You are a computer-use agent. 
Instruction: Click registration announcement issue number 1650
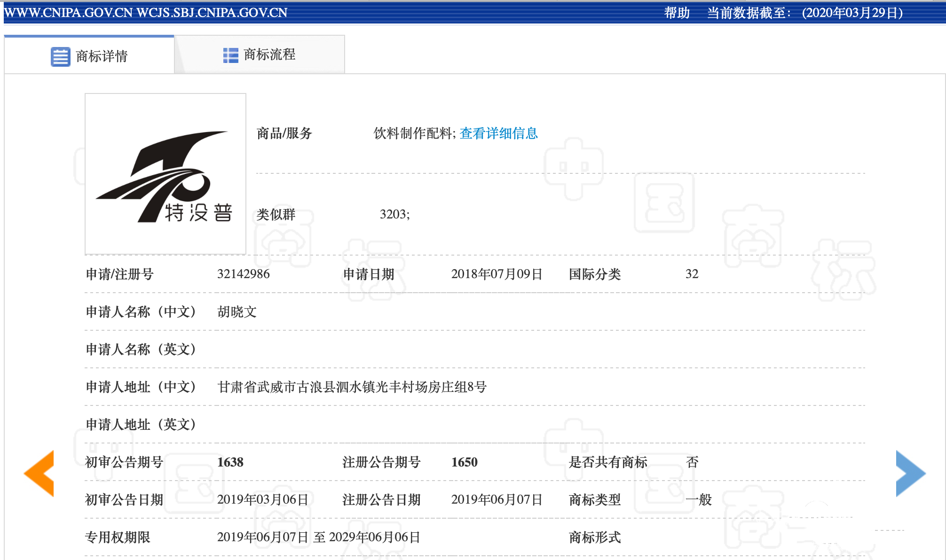(x=465, y=462)
